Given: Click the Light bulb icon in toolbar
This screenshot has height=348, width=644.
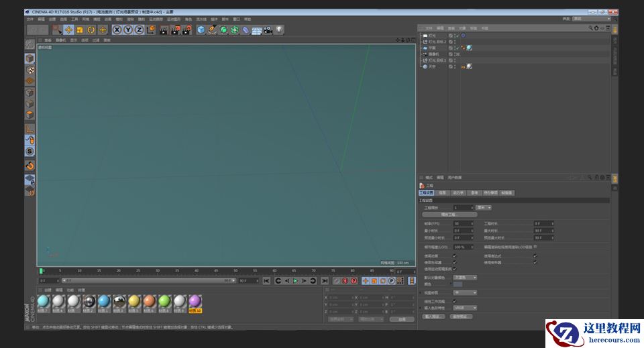Looking at the screenshot, I should (279, 30).
